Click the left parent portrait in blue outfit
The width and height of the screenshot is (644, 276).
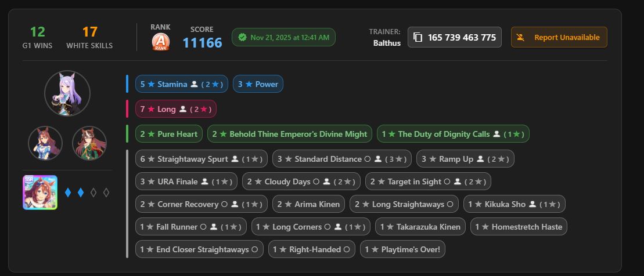click(45, 143)
